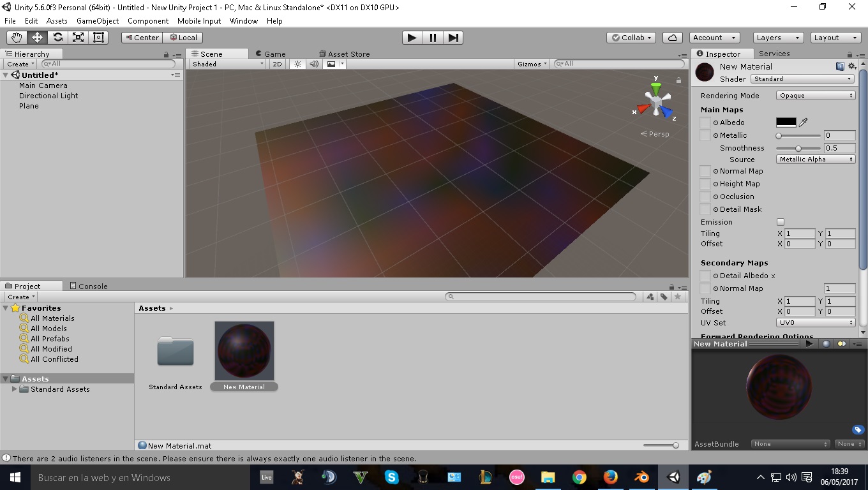Select the Hand tool in the toolbar
Screen dimensions: 868x490
tap(17, 38)
